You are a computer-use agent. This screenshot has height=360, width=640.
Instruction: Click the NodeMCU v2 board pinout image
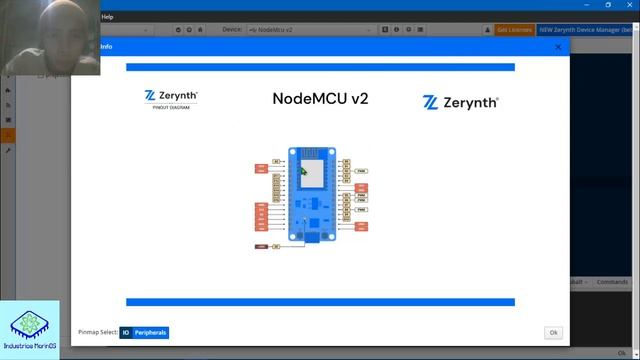tap(311, 198)
